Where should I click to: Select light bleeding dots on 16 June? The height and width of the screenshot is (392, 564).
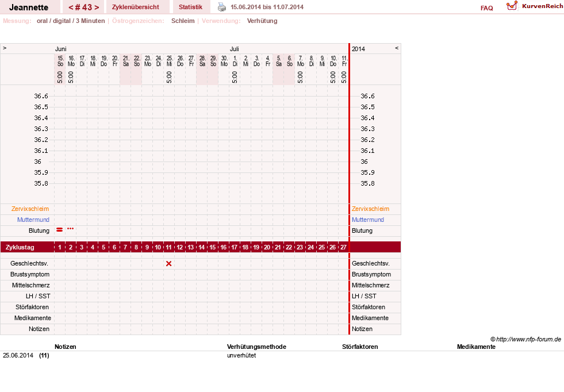pos(71,228)
